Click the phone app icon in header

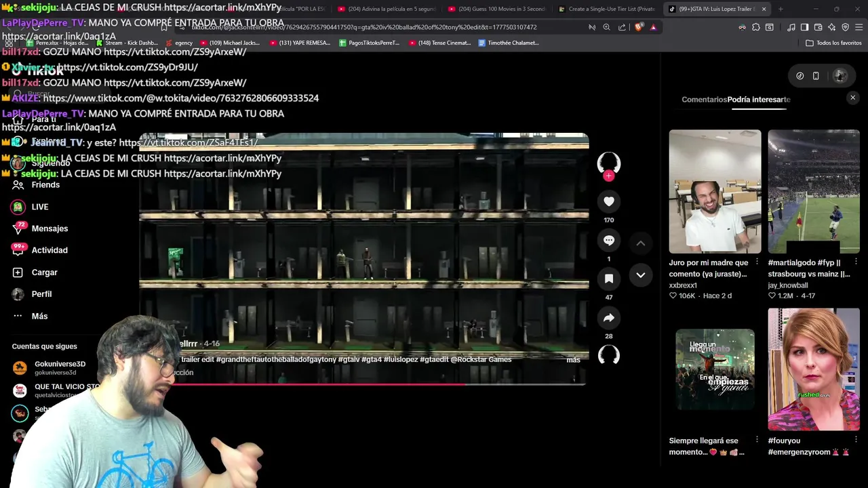[816, 76]
